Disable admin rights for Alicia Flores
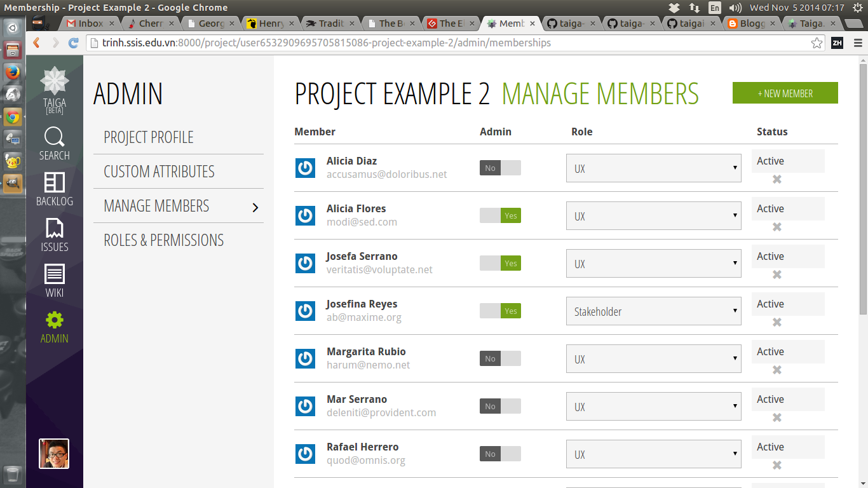This screenshot has width=868, height=488. pos(500,215)
